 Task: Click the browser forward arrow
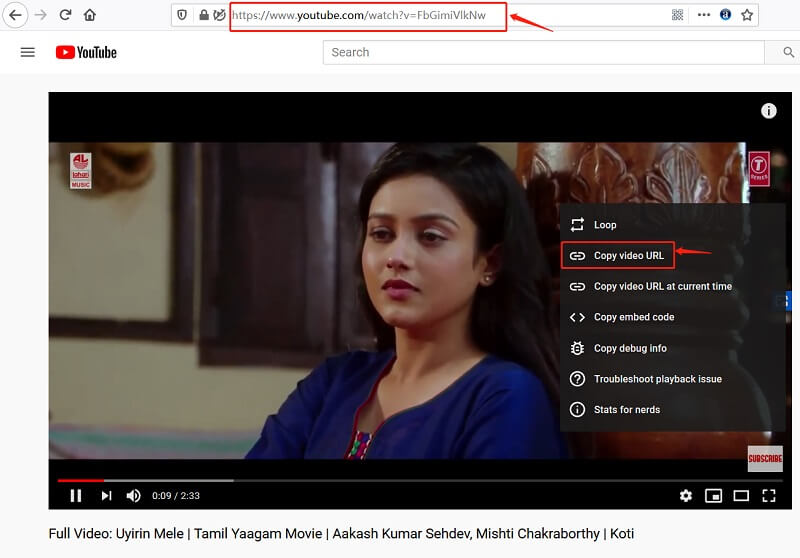pos(41,15)
